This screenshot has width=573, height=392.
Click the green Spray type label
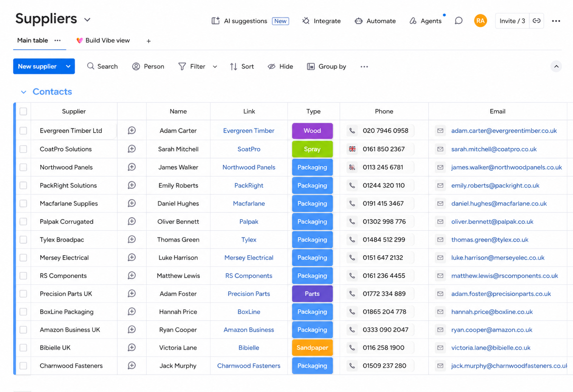(312, 149)
